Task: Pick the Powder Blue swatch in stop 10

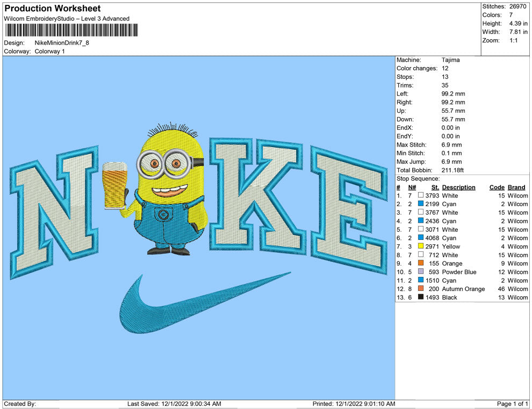Action: tap(421, 272)
